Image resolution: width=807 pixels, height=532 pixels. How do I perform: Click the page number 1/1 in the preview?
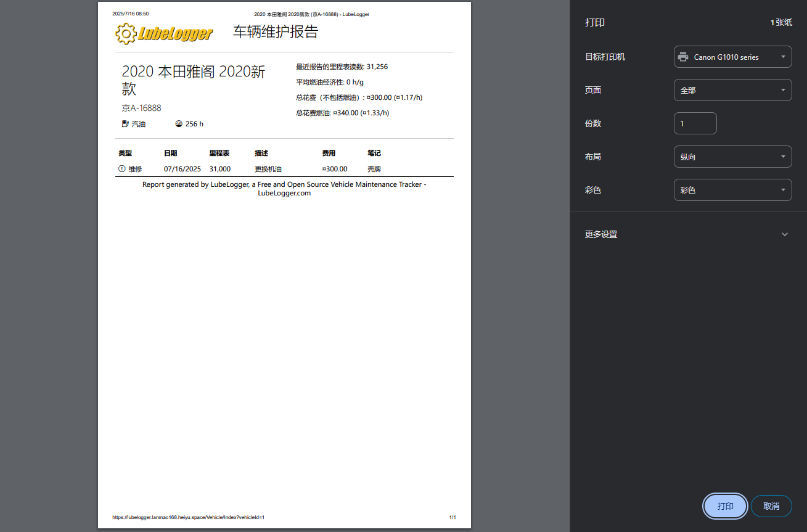tap(453, 517)
